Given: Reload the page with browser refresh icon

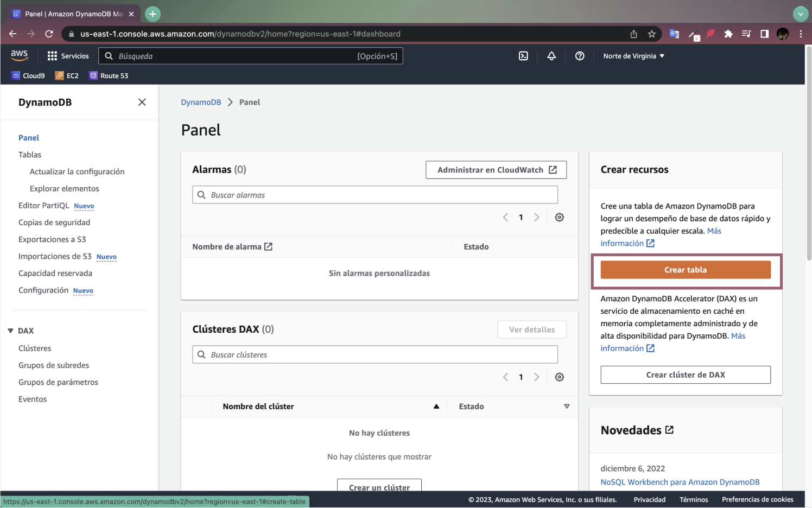Looking at the screenshot, I should coord(49,34).
